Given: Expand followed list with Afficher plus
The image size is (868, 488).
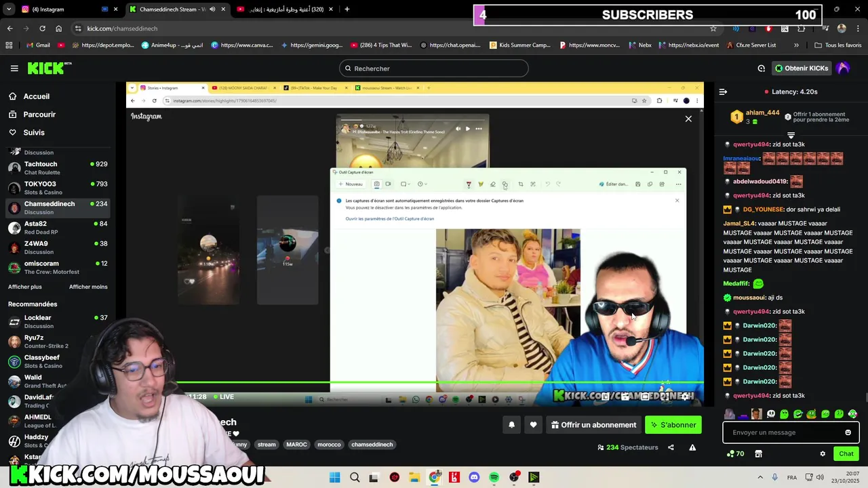Looking at the screenshot, I should (25, 287).
